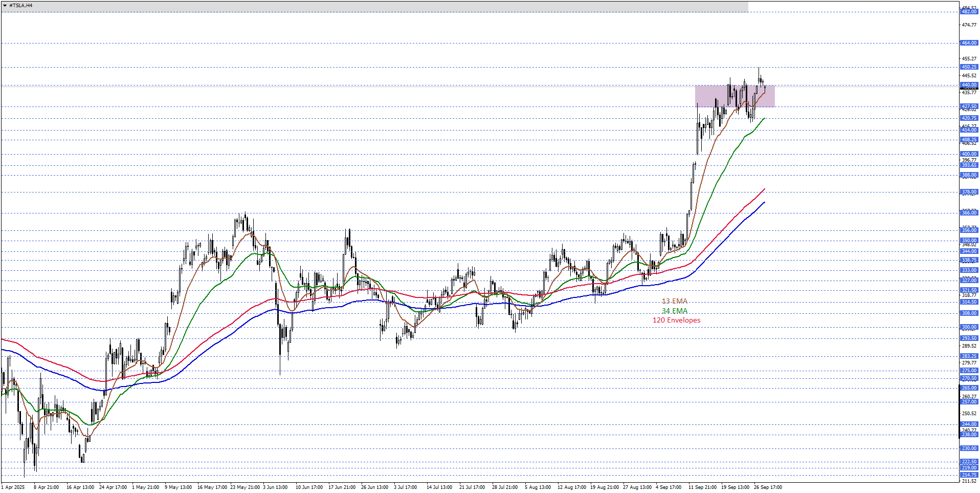The image size is (980, 493).
Task: Click the 378.00 price level tag
Action: (969, 192)
